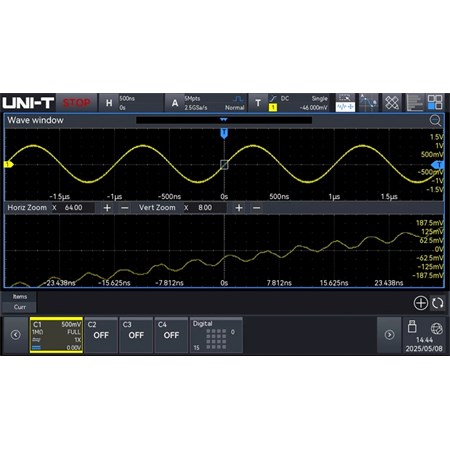
Task: Click the yellow channel 1 ground marker
Action: tap(8, 164)
